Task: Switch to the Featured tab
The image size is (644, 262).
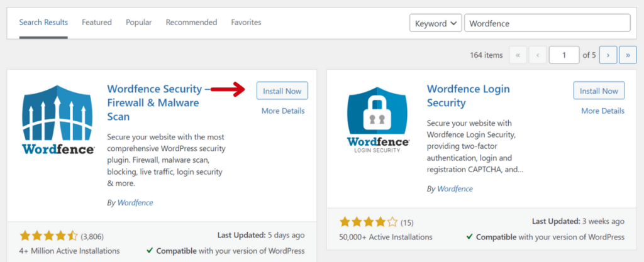Action: tap(96, 22)
